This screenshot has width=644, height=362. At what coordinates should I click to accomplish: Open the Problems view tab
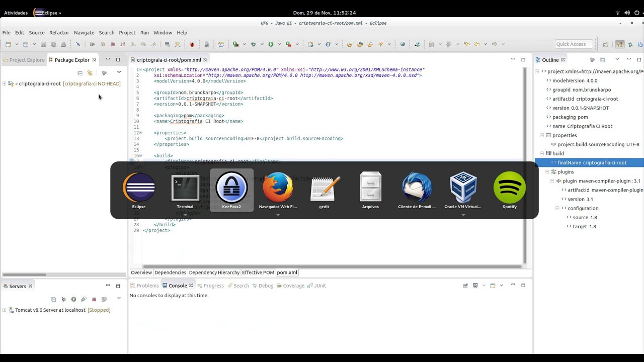point(144,286)
